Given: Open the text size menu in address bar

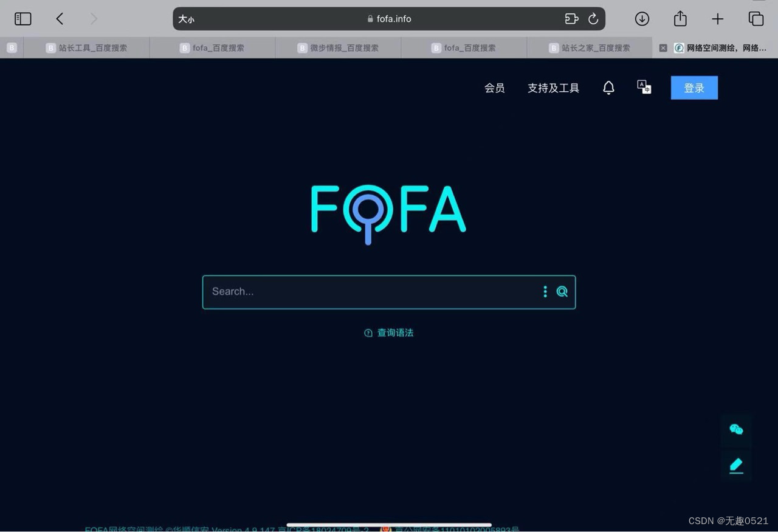Looking at the screenshot, I should (186, 19).
